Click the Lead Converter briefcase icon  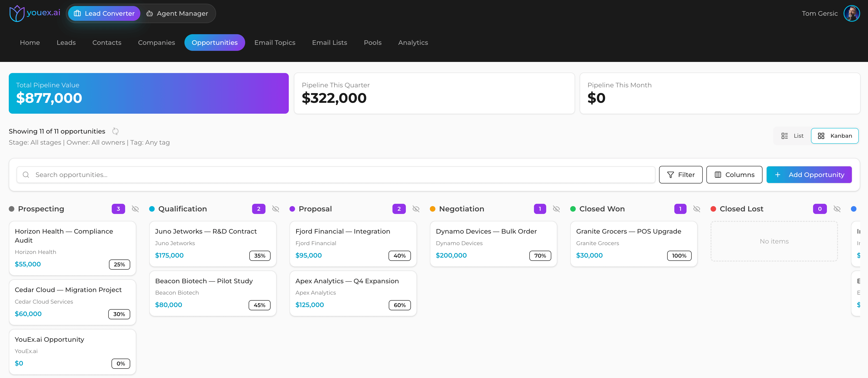click(77, 13)
